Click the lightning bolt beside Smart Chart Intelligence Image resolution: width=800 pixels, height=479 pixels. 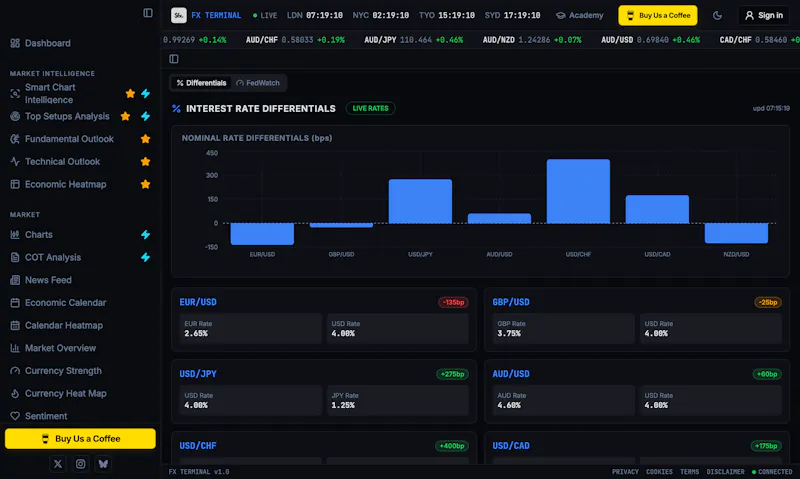click(x=145, y=93)
